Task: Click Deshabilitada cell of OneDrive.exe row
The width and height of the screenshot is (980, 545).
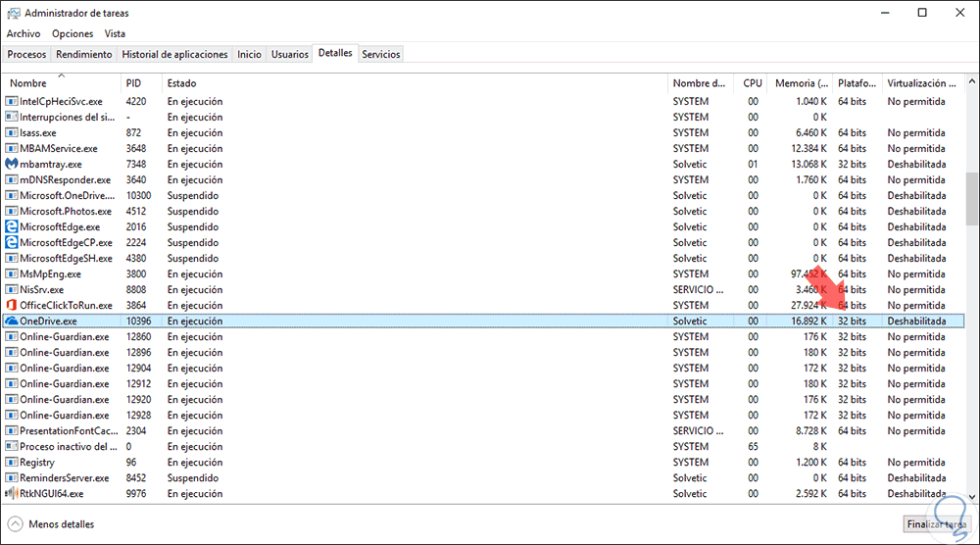Action: click(x=916, y=321)
